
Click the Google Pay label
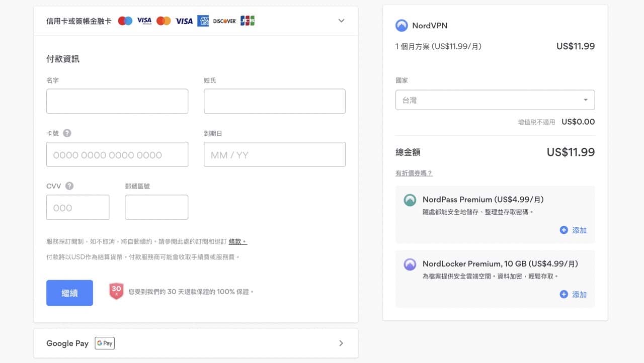click(x=67, y=343)
